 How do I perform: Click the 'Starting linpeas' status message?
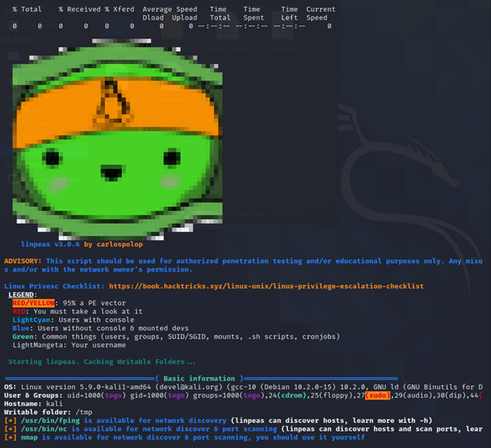tap(102, 362)
